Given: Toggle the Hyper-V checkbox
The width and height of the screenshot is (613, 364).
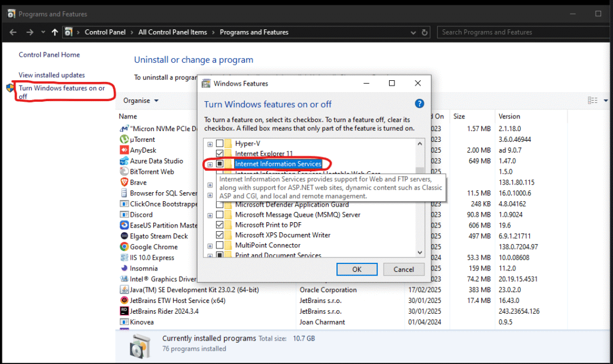Looking at the screenshot, I should [220, 144].
